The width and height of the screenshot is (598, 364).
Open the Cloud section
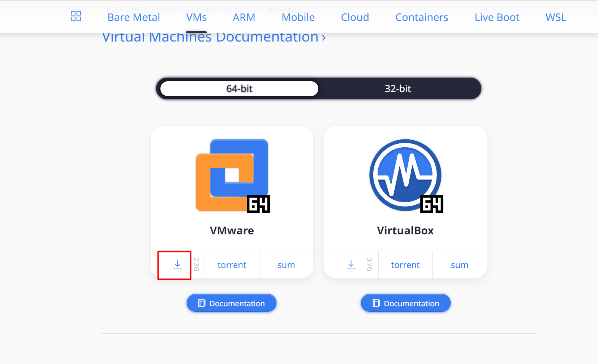coord(355,17)
